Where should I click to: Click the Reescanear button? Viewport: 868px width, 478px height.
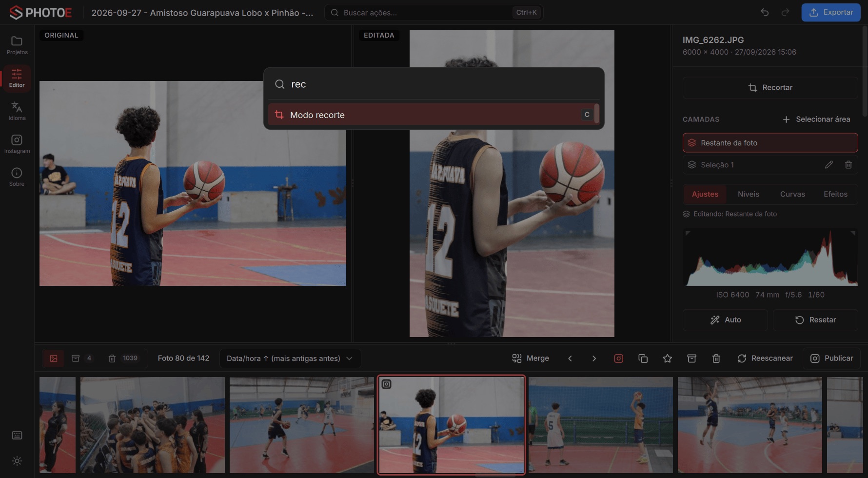coord(765,358)
